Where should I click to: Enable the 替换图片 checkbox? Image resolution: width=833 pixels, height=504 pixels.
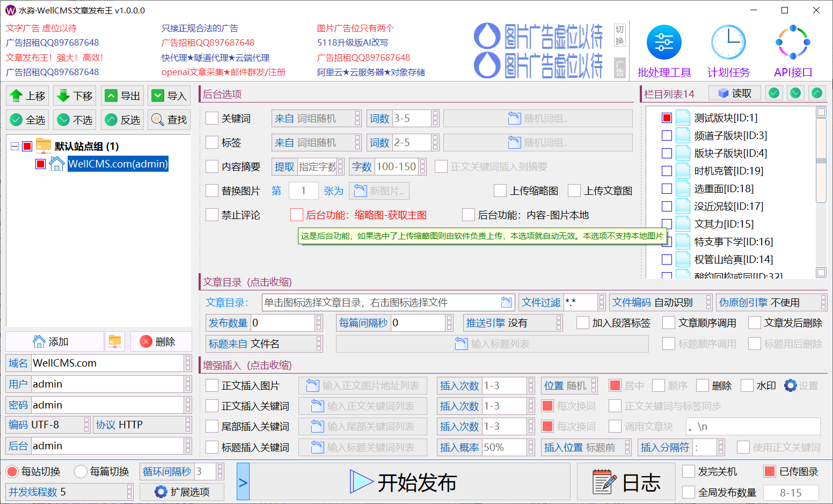(x=212, y=191)
